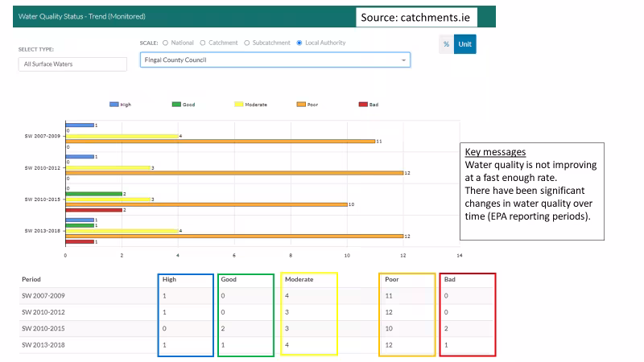Toggle the Bad legend red swatch
The height and width of the screenshot is (362, 644).
click(x=363, y=105)
